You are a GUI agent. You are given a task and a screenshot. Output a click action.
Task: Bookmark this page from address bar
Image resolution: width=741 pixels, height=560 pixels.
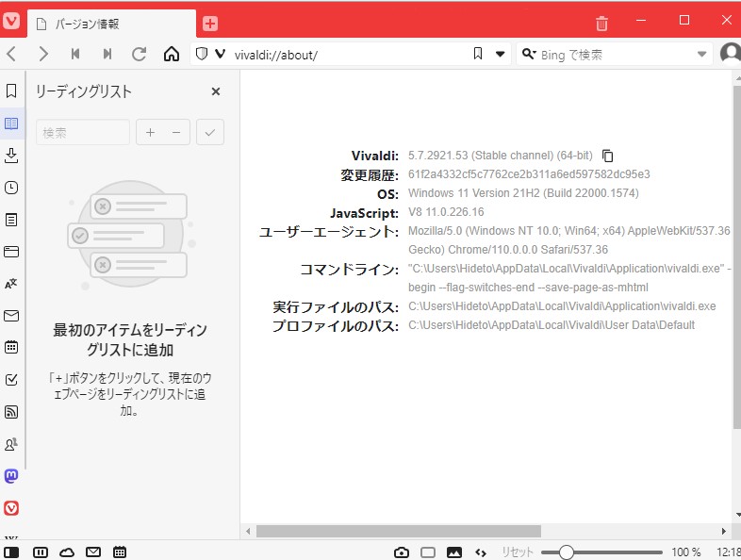pos(478,54)
